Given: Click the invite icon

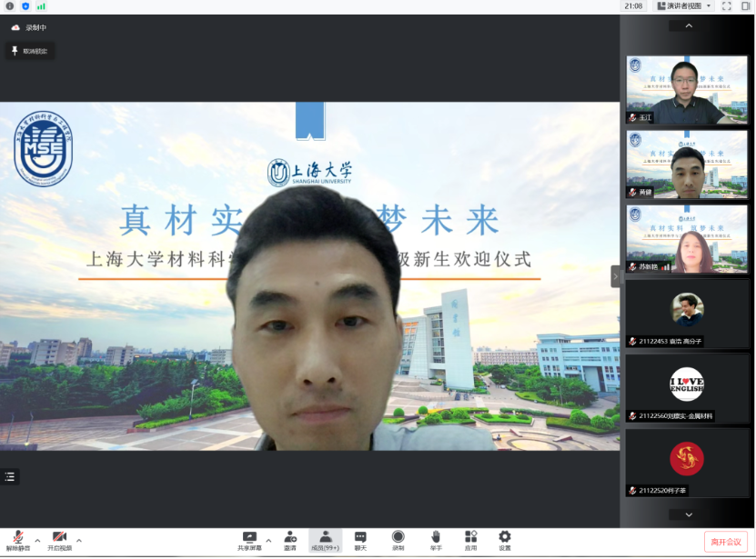Looking at the screenshot, I should (289, 540).
